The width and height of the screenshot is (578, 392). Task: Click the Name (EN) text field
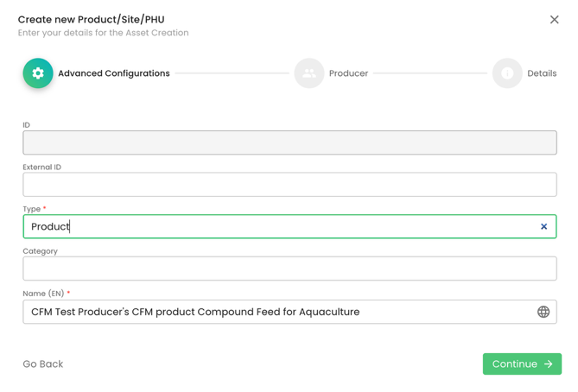pyautogui.click(x=276, y=312)
